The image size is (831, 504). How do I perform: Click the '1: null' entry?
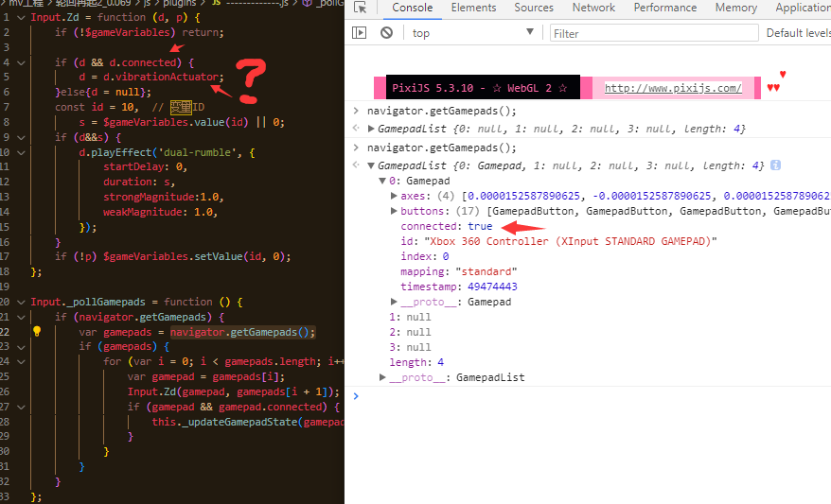tap(410, 317)
